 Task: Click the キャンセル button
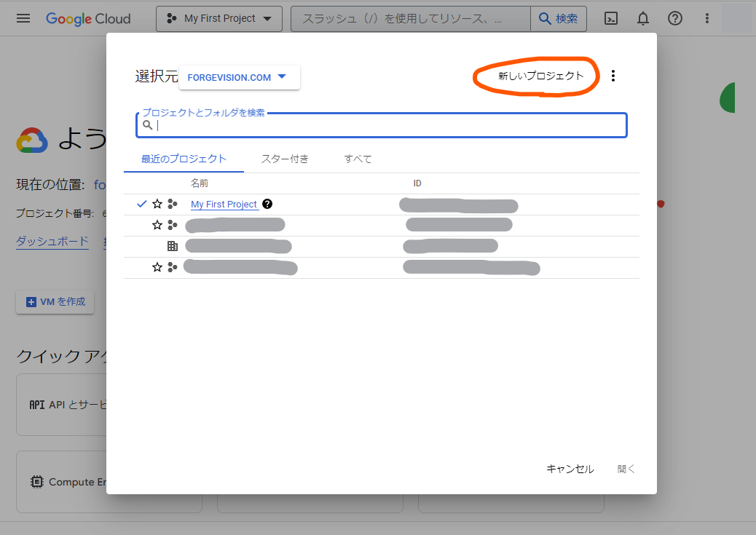point(570,469)
